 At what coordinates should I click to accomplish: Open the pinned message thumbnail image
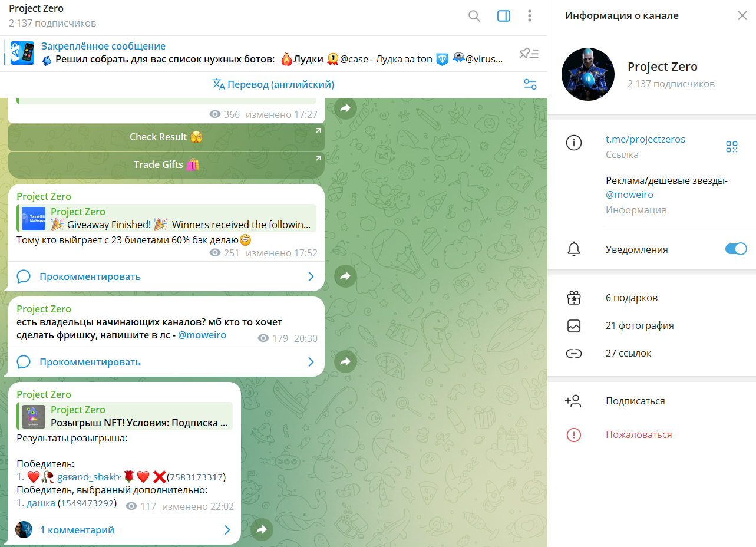tap(22, 53)
